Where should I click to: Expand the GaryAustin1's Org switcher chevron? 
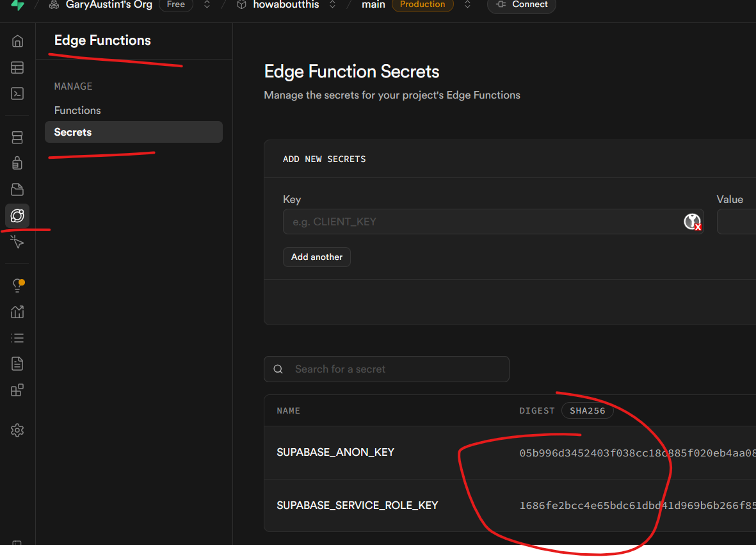click(207, 5)
